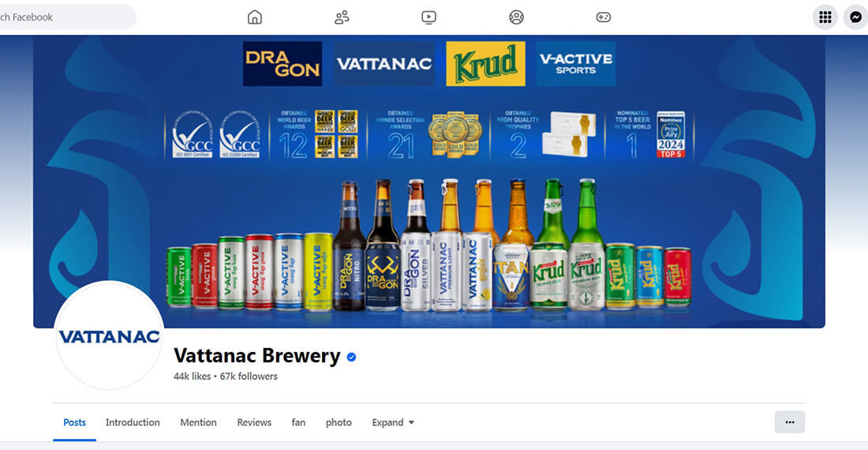
Task: Open the Gaming controller icon
Action: click(604, 17)
